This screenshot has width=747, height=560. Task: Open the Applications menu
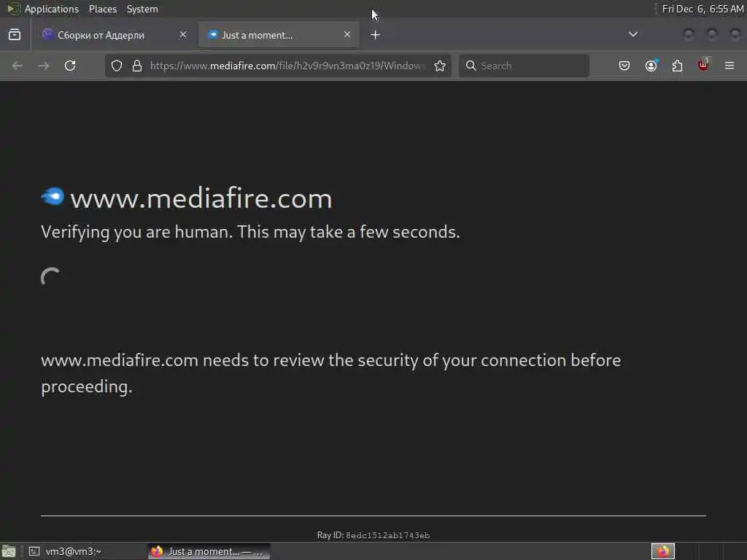[52, 9]
